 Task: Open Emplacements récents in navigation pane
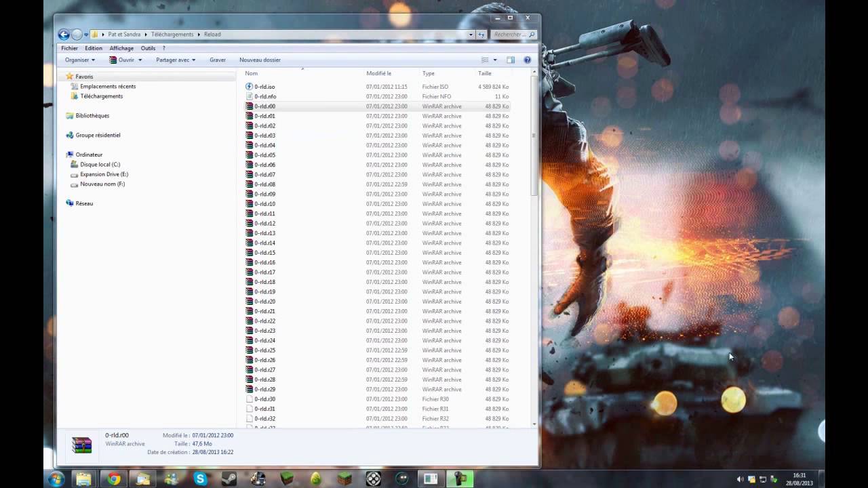click(108, 86)
